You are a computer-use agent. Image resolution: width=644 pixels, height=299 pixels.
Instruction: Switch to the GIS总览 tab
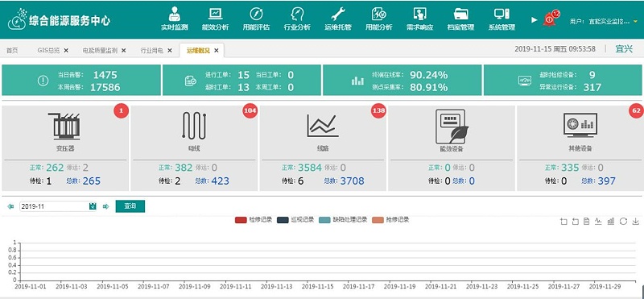point(48,51)
